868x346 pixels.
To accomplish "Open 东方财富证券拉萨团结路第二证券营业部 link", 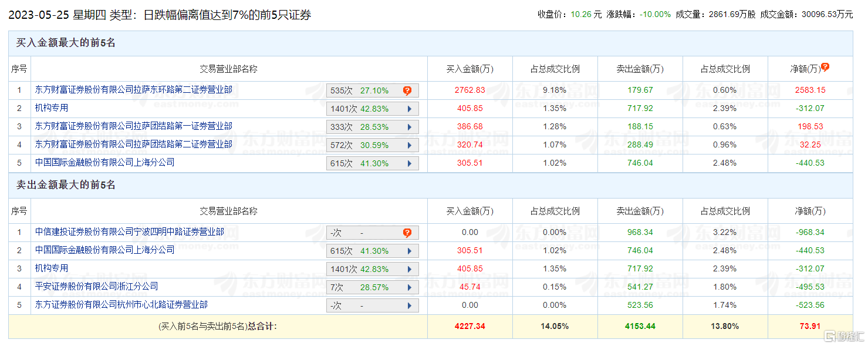I will click(x=134, y=145).
